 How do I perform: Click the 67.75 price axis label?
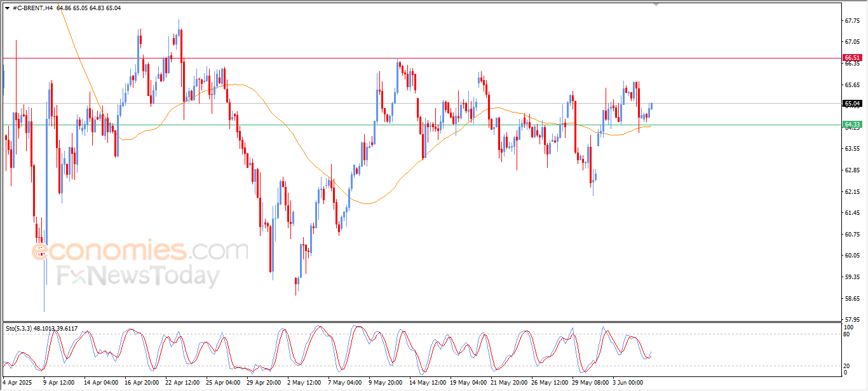852,20
